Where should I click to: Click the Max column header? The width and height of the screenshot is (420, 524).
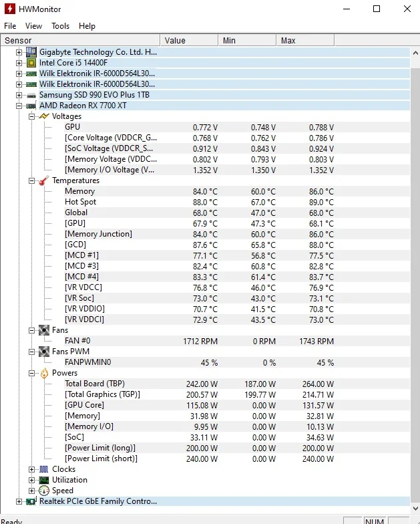pyautogui.click(x=305, y=40)
